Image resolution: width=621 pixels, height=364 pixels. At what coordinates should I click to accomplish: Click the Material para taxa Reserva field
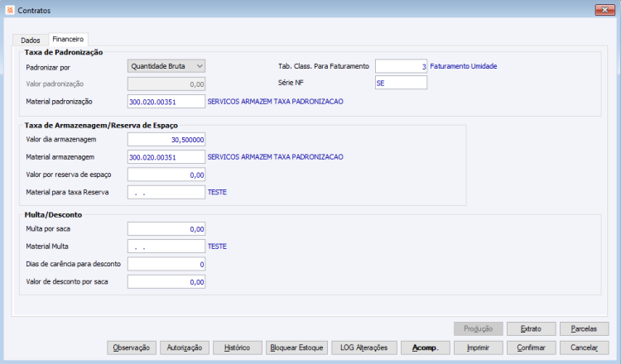(166, 192)
